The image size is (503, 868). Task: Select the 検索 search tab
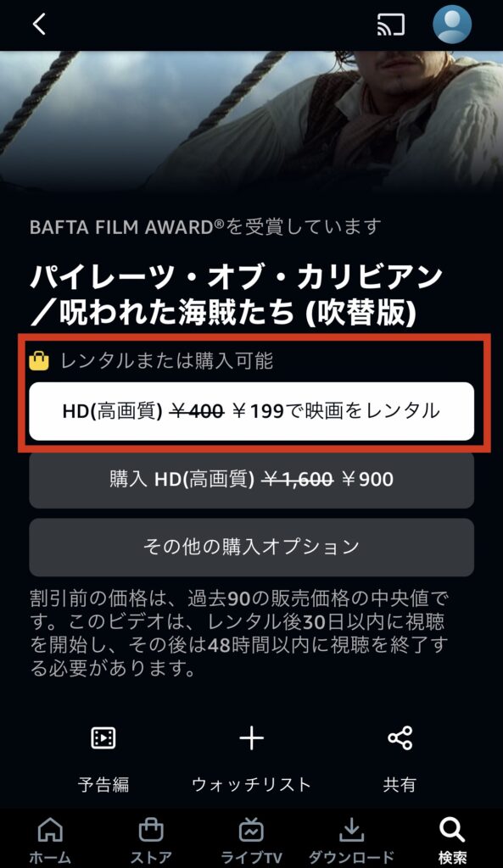click(x=452, y=840)
